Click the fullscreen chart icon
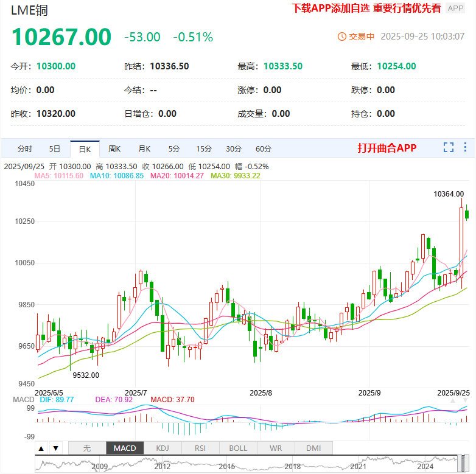This screenshot has width=476, height=474. pos(449,147)
